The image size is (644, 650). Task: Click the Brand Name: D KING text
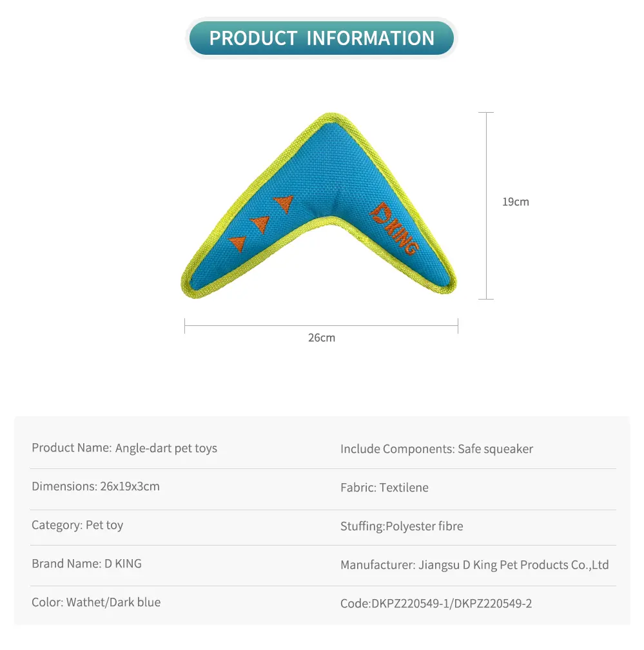(87, 564)
